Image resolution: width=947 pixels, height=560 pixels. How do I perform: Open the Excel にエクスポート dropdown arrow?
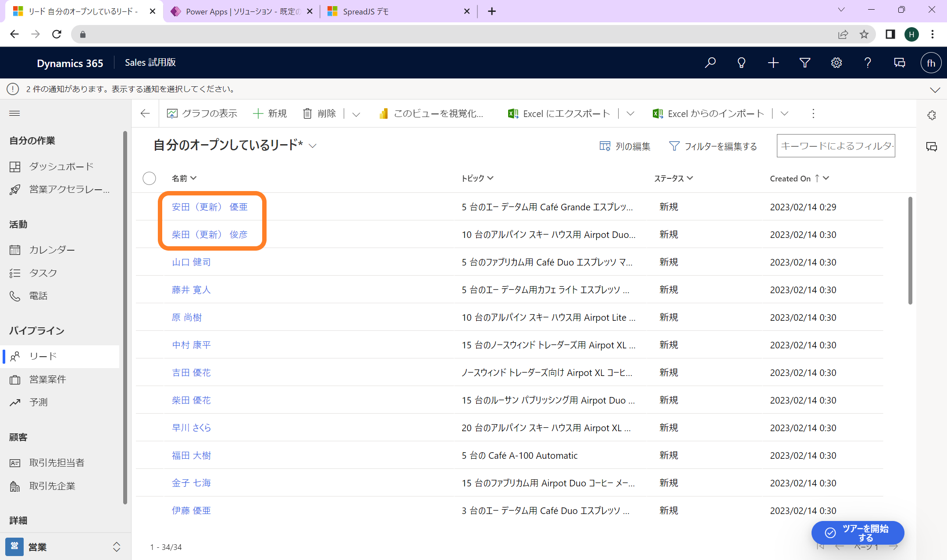click(x=630, y=113)
